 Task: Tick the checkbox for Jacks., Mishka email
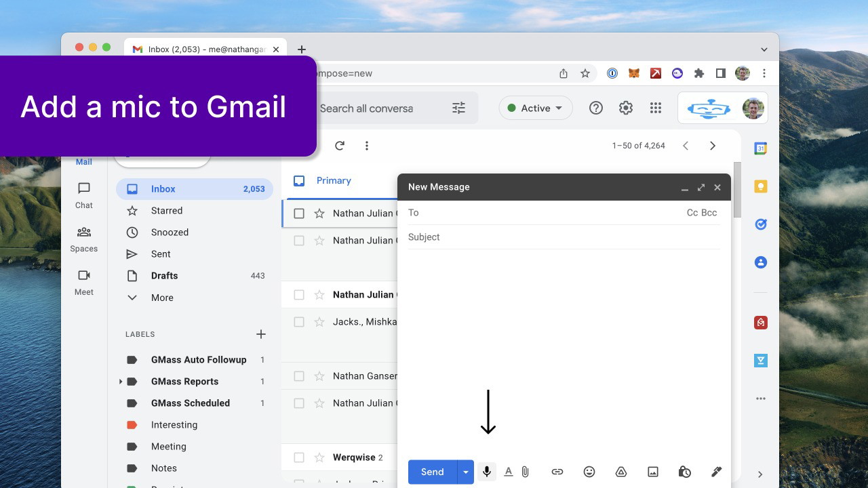click(x=299, y=322)
